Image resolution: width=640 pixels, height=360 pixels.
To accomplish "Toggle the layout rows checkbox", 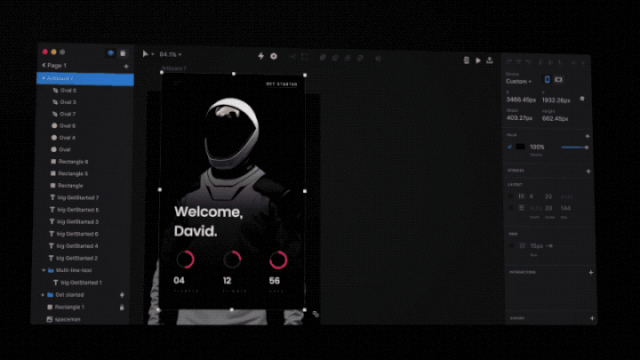I will pos(511,208).
